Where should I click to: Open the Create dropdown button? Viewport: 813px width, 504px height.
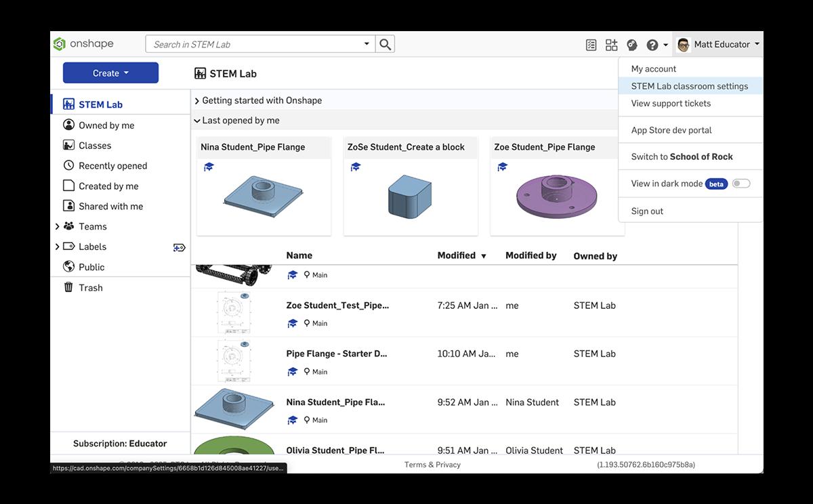110,73
